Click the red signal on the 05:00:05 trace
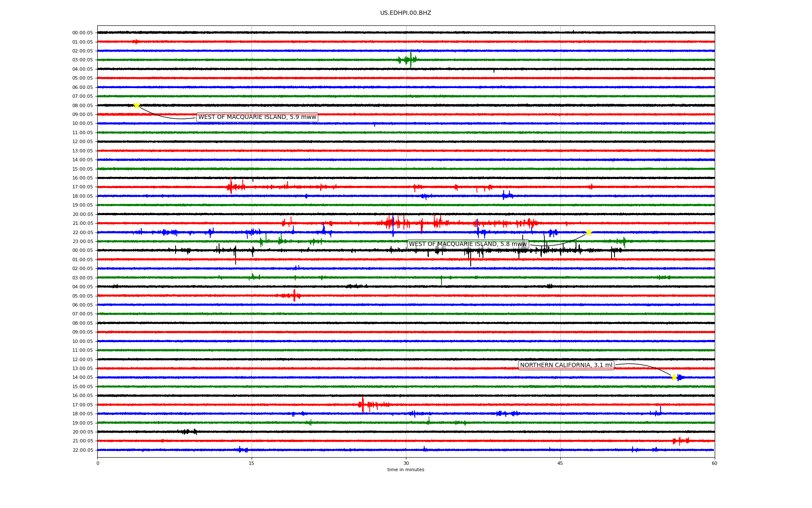812x508 pixels. tap(294, 295)
